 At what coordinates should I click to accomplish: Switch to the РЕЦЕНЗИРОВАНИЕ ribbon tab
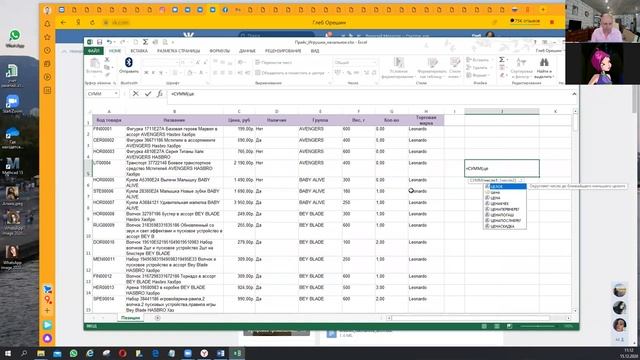tap(283, 51)
